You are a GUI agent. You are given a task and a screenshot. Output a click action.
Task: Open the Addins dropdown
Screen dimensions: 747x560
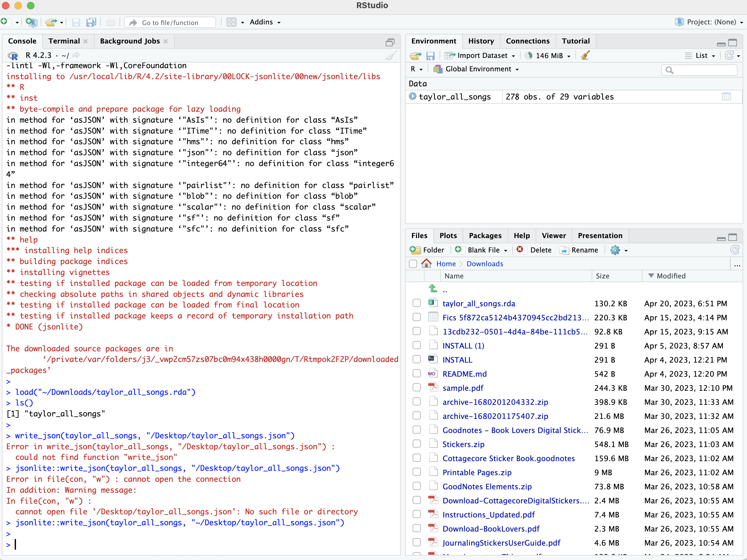click(265, 22)
